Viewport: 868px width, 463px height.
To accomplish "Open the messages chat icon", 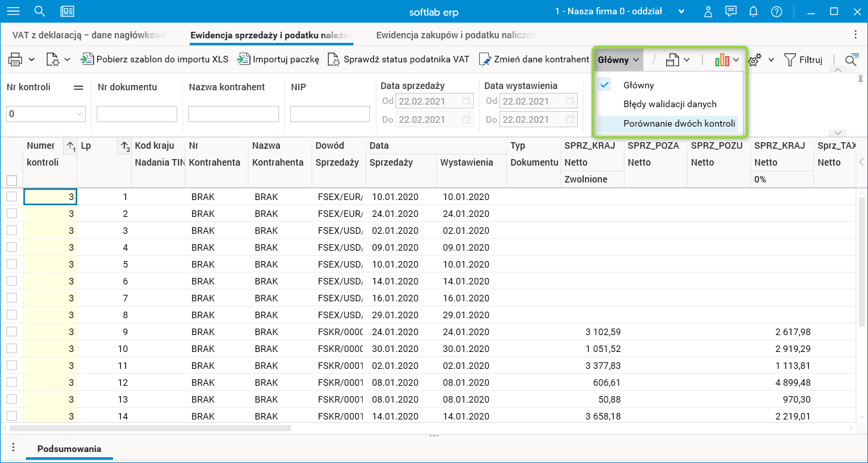I will pyautogui.click(x=731, y=11).
